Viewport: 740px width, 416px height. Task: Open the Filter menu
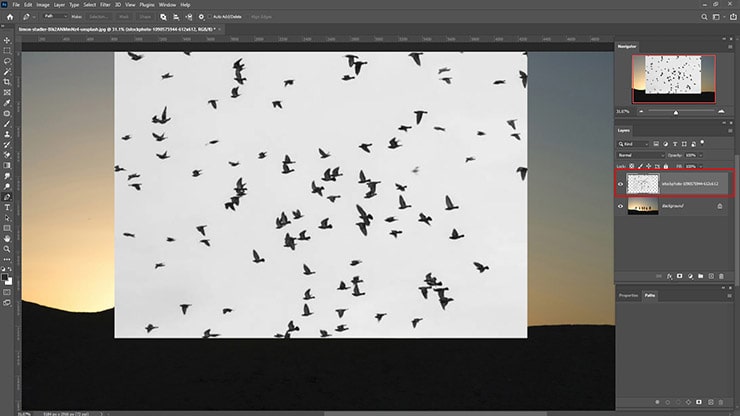(x=105, y=5)
